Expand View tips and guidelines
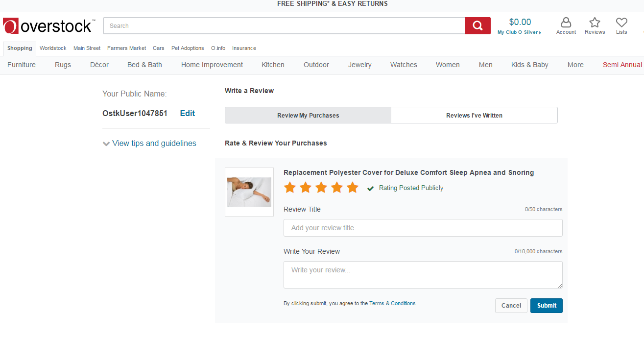Image resolution: width=644 pixels, height=362 pixels. [x=149, y=144]
